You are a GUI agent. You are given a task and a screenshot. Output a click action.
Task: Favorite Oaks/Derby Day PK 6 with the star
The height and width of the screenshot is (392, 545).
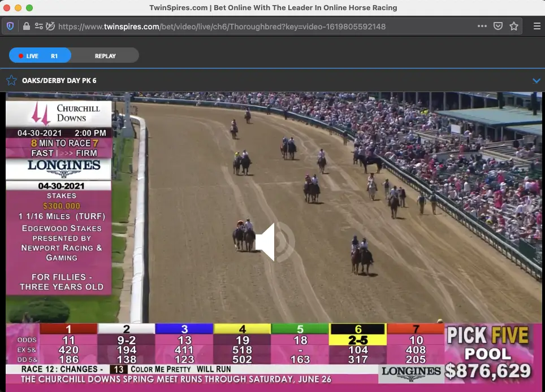[11, 80]
